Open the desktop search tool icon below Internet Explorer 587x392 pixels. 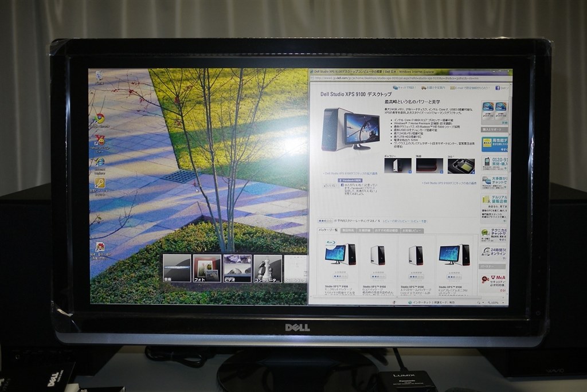pyautogui.click(x=99, y=182)
